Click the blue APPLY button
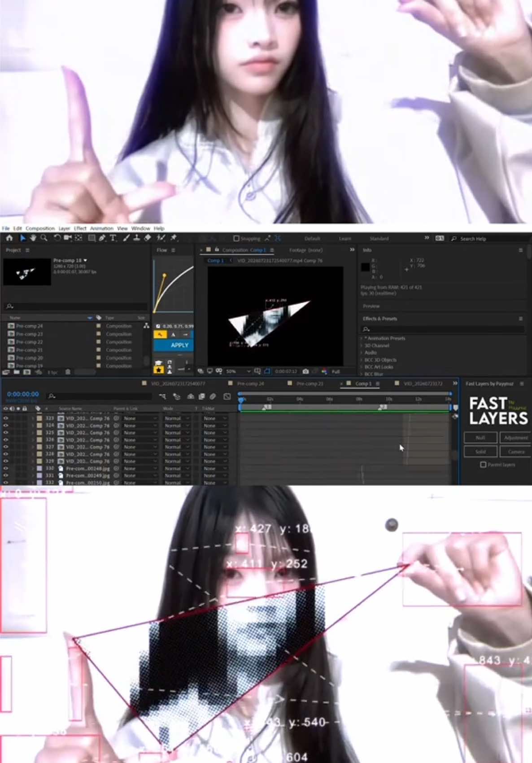532x763 pixels. pyautogui.click(x=174, y=345)
